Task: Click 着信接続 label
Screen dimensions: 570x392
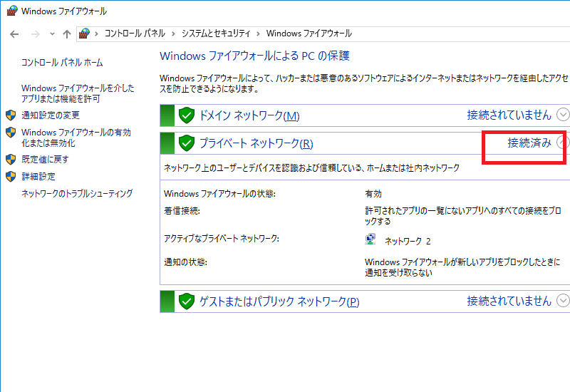Action: [x=182, y=211]
